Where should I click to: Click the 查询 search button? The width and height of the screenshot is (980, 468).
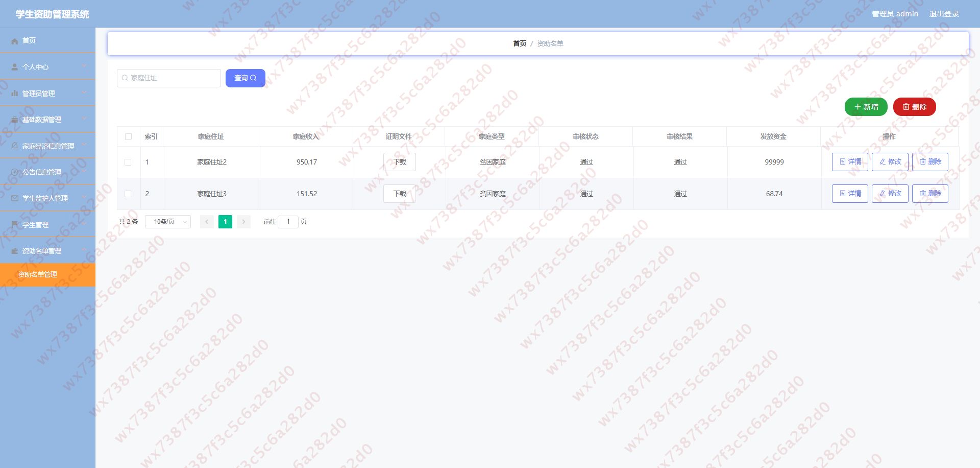tap(246, 78)
